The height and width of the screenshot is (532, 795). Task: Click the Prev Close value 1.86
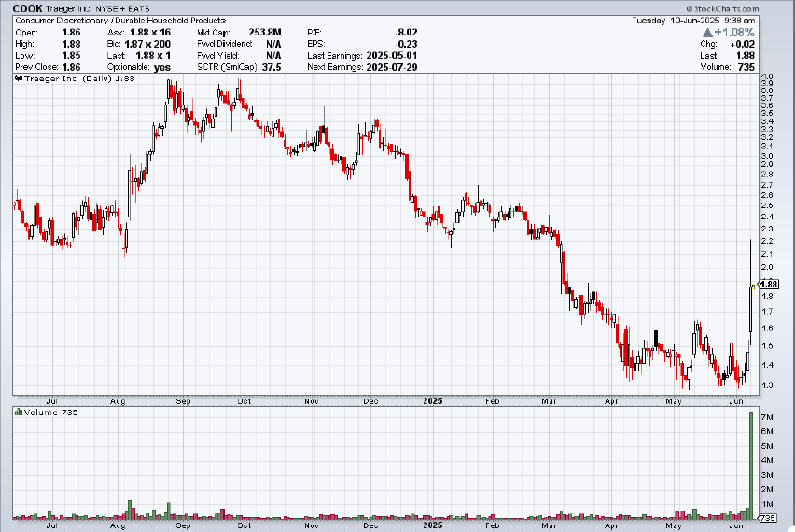coord(71,67)
